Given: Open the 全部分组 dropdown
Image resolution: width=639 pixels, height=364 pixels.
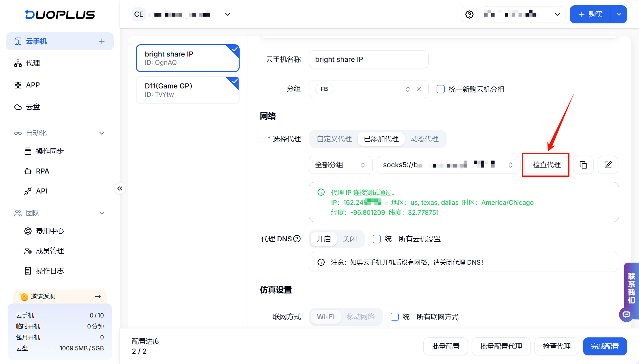Looking at the screenshot, I should [340, 165].
